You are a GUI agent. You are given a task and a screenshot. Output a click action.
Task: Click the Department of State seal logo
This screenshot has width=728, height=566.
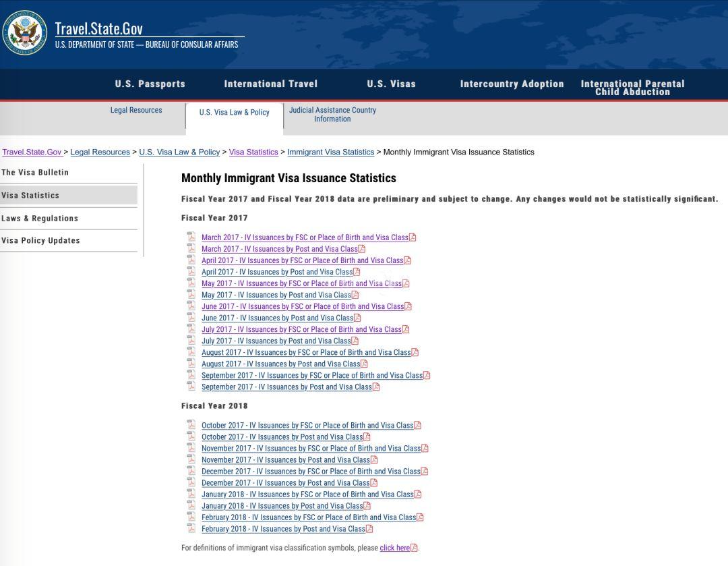[25, 34]
